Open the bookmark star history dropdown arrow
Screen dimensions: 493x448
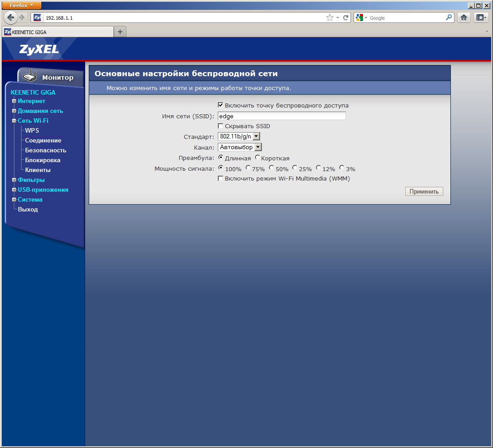tap(337, 17)
